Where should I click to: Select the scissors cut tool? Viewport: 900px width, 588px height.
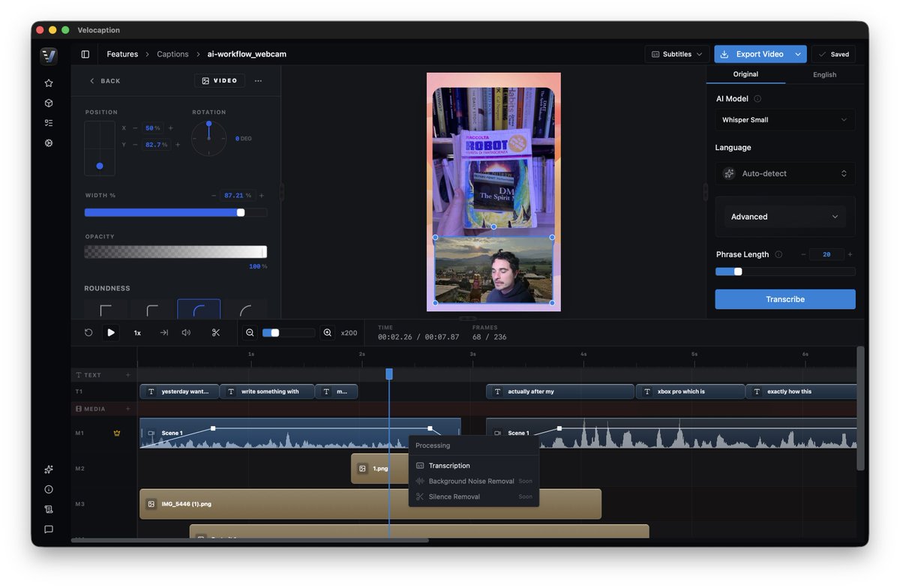(215, 332)
